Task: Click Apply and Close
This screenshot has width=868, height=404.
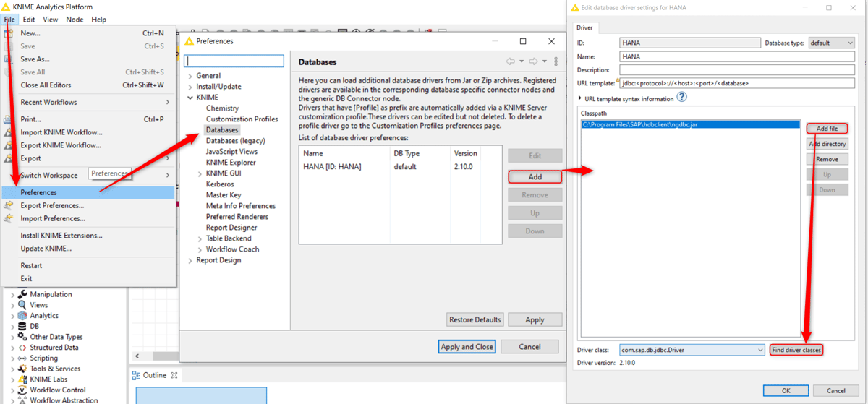Action: click(467, 347)
